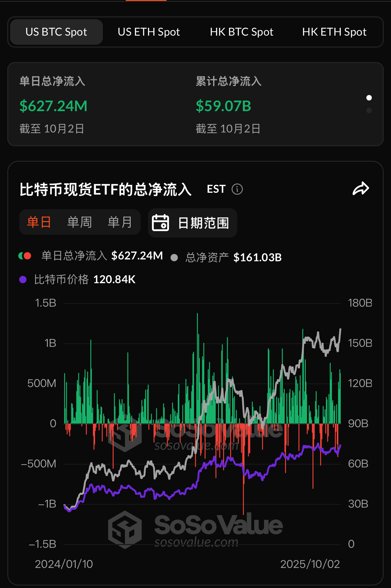The image size is (391, 588).
Task: Select the 单月 monthly interval
Action: click(x=120, y=222)
